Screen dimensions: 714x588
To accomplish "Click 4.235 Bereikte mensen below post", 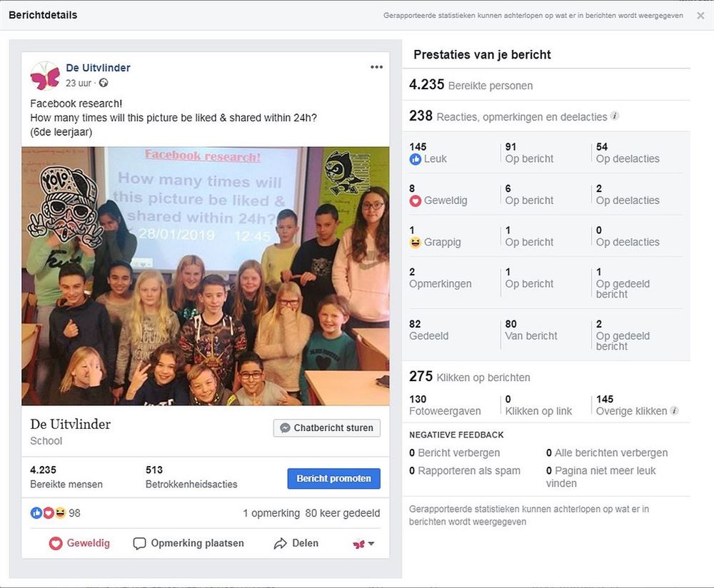I will pos(66,477).
